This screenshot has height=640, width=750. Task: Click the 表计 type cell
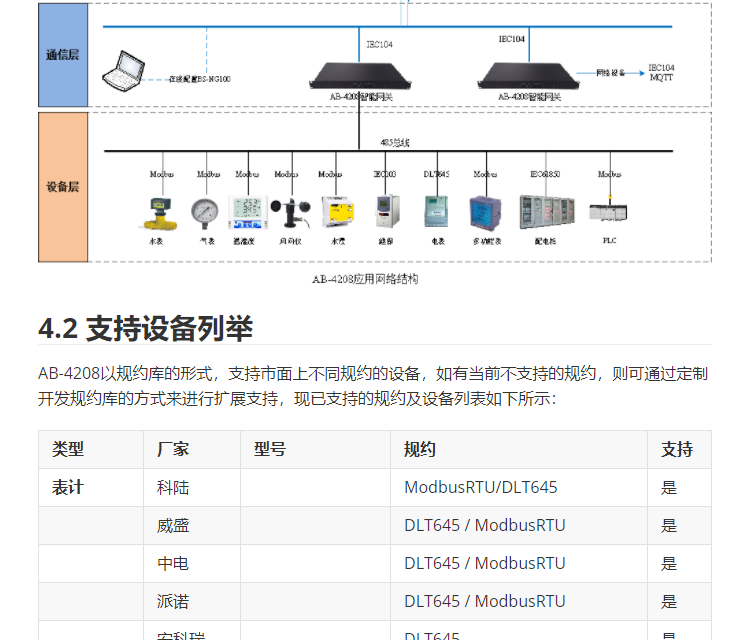pyautogui.click(x=91, y=487)
